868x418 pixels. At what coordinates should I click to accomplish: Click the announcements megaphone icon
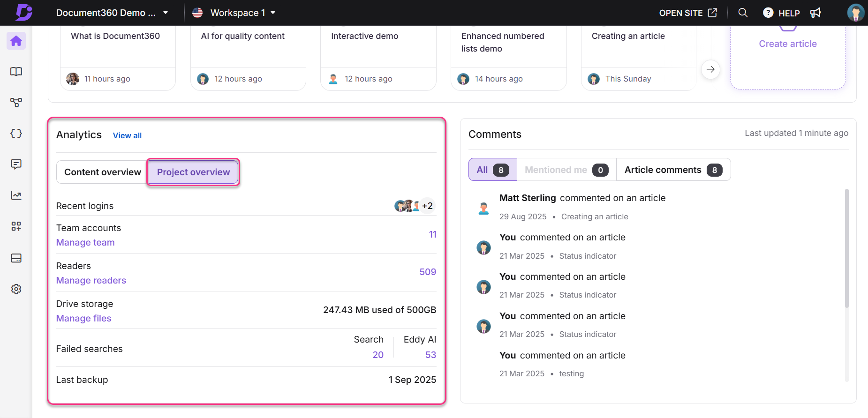815,13
